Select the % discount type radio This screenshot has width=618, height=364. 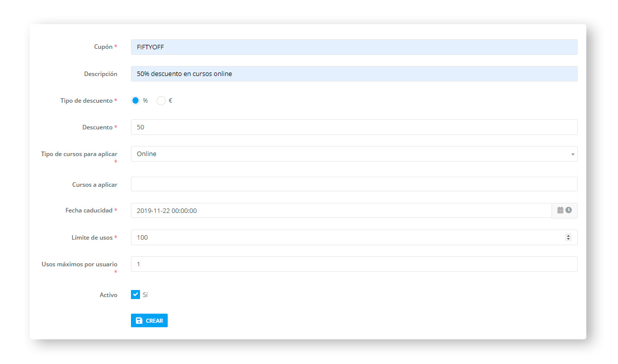(135, 101)
